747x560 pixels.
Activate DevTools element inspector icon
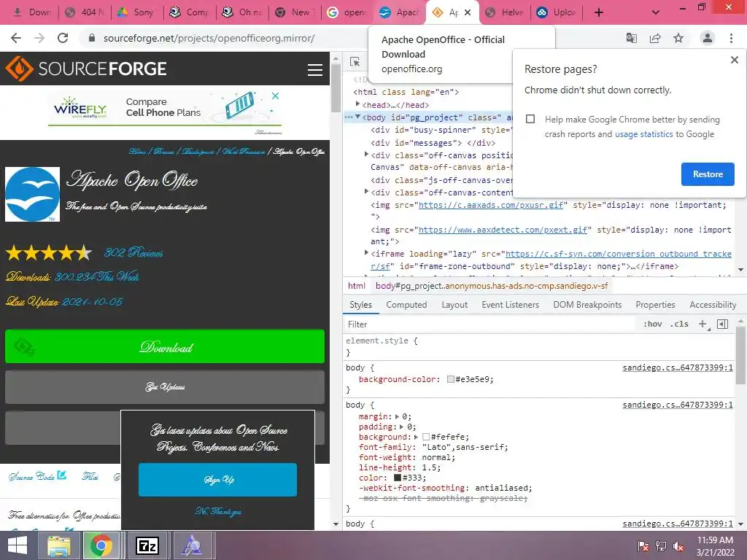pyautogui.click(x=355, y=61)
